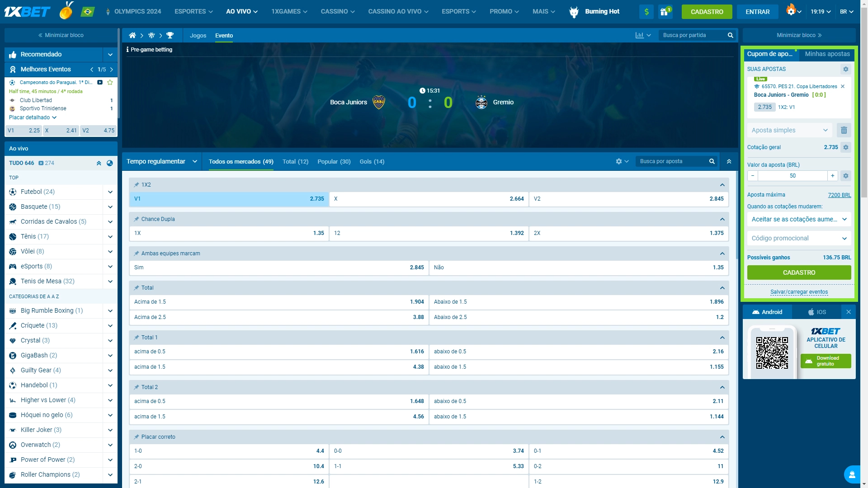
Task: Pin the Placar correto market
Action: coord(136,437)
